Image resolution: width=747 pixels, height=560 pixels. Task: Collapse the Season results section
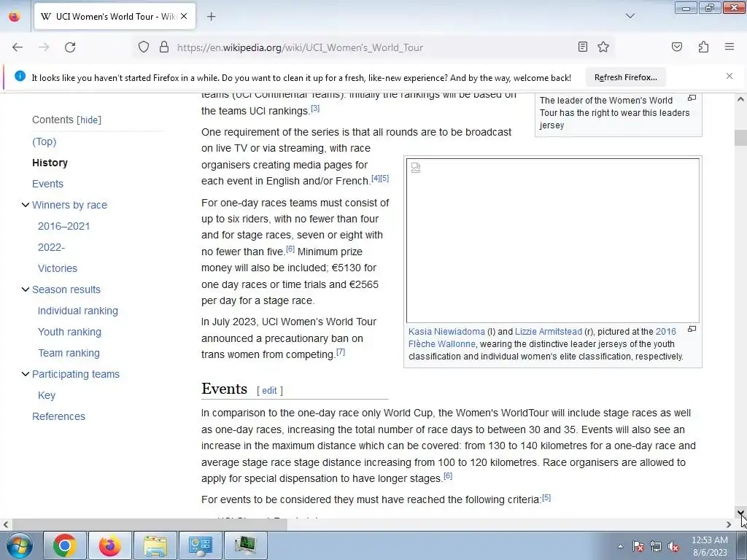pos(26,289)
